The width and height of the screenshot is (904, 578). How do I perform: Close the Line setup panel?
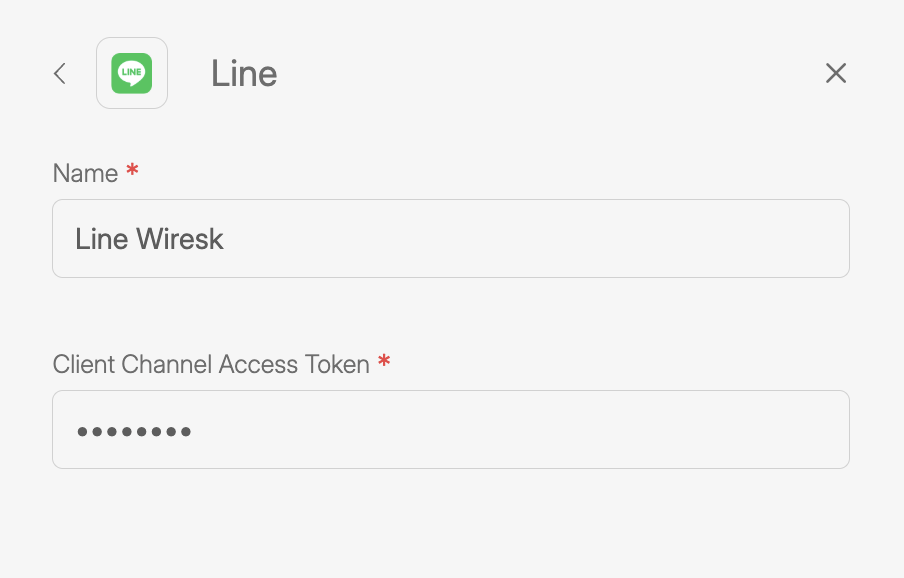(x=836, y=73)
